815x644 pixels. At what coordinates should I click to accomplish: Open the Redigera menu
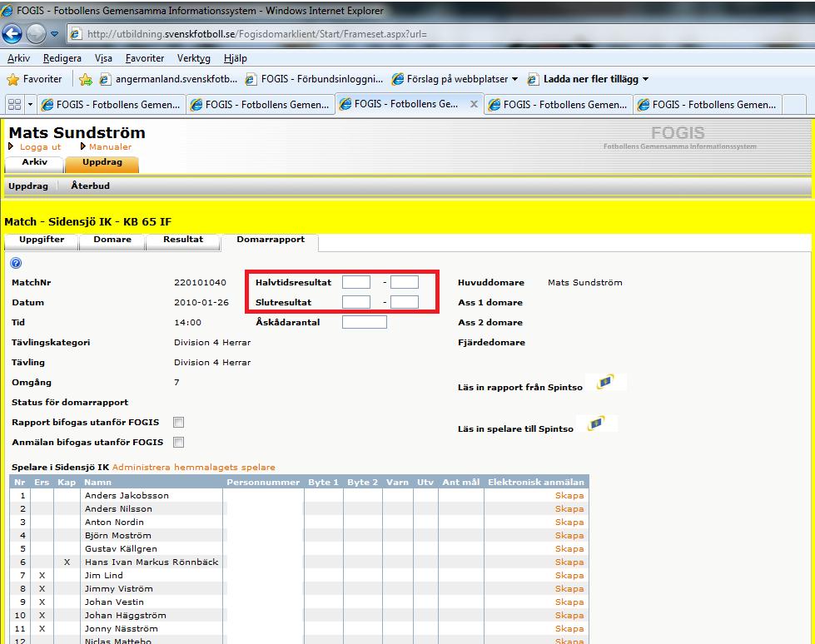[x=62, y=58]
